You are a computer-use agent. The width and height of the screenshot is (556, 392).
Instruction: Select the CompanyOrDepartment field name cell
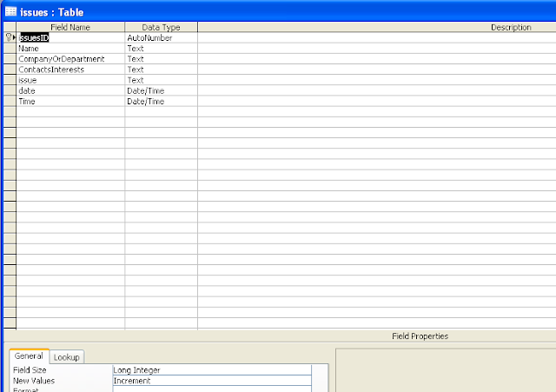[70, 59]
